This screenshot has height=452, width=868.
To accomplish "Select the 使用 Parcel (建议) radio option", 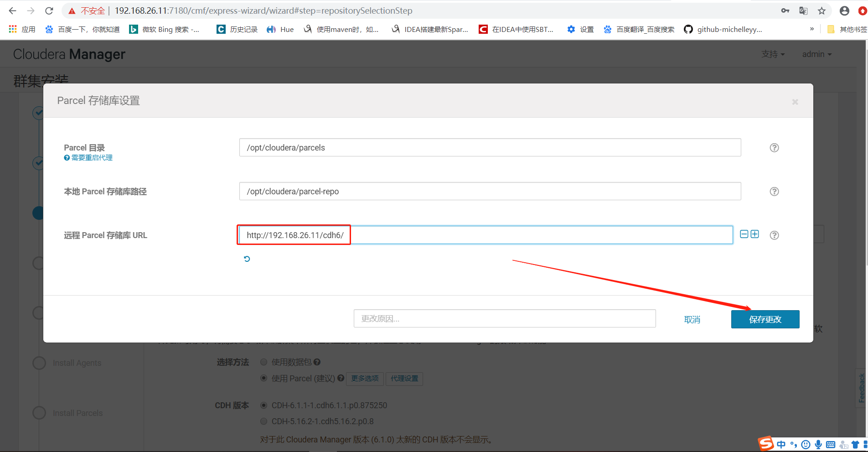I will 263,378.
